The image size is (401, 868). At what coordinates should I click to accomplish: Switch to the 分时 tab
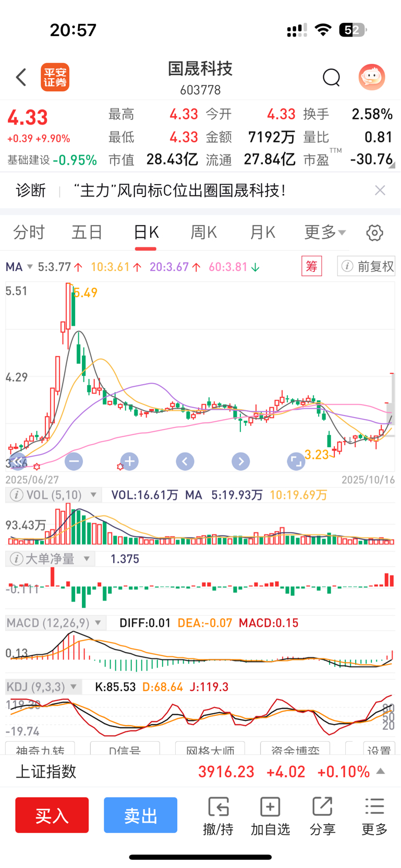coord(29,233)
